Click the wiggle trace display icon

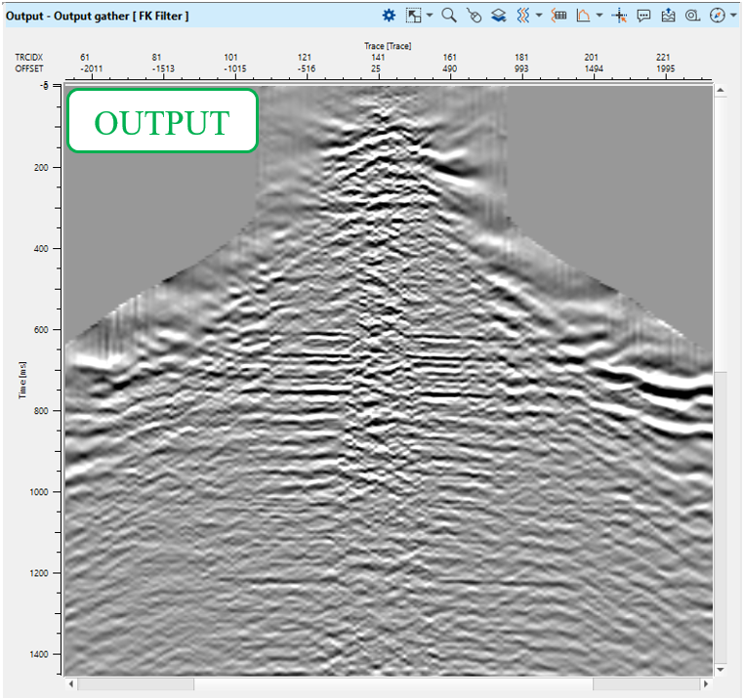pos(523,16)
